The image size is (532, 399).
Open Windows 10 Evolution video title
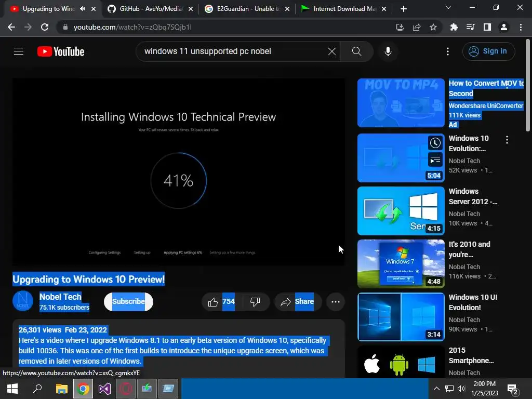(469, 143)
